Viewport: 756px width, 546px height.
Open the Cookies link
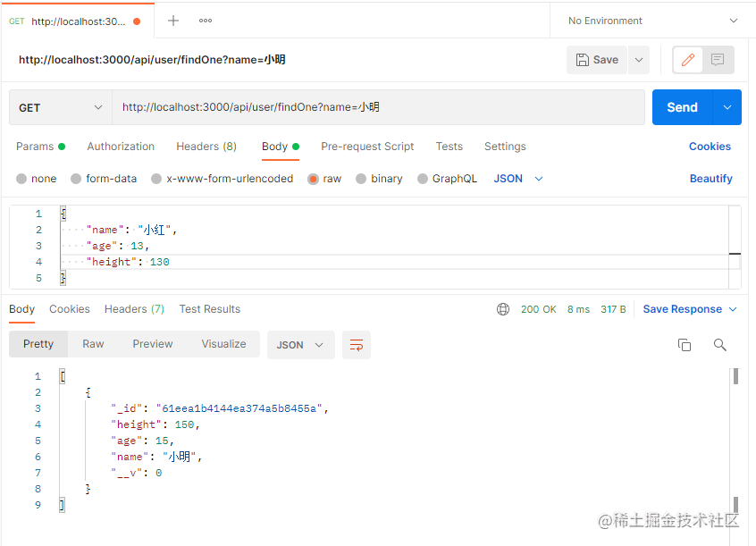(710, 147)
